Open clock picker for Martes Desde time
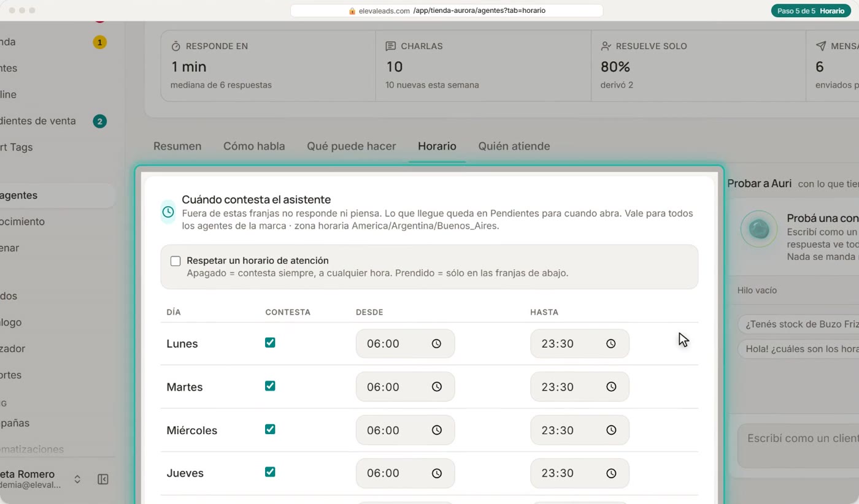This screenshot has width=859, height=504. [x=437, y=387]
